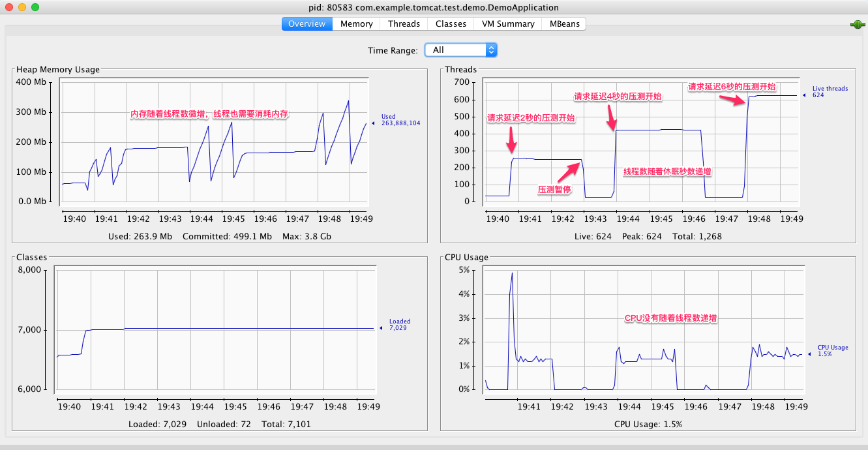Click the Loaded classes legend arrow marker
This screenshot has height=450, width=868.
(x=381, y=328)
